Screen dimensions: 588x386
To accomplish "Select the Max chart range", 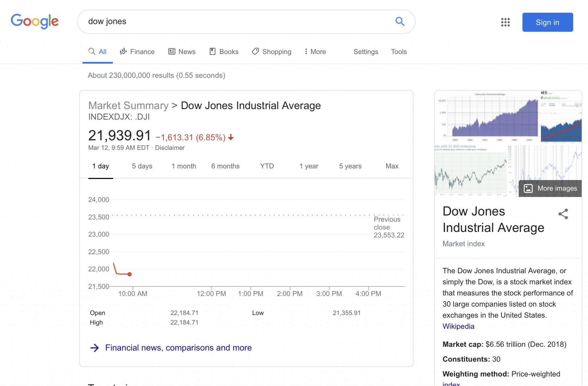I will pyautogui.click(x=392, y=166).
